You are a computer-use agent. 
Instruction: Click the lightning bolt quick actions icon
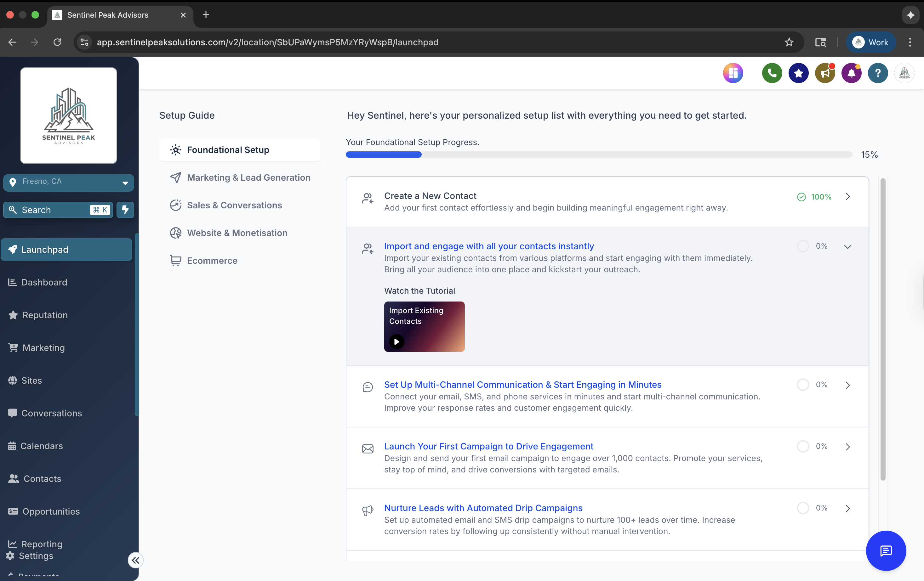(x=125, y=210)
